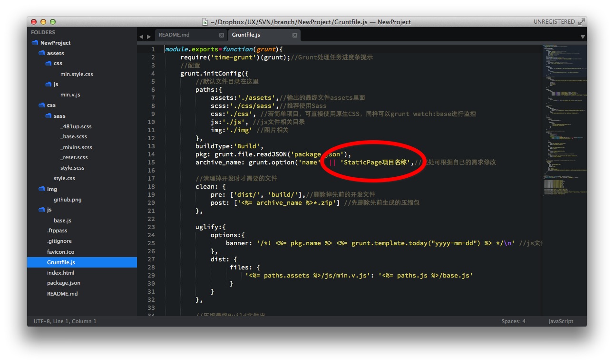The image size is (614, 364).
Task: Go to next tab with right arrow
Action: pos(149,37)
